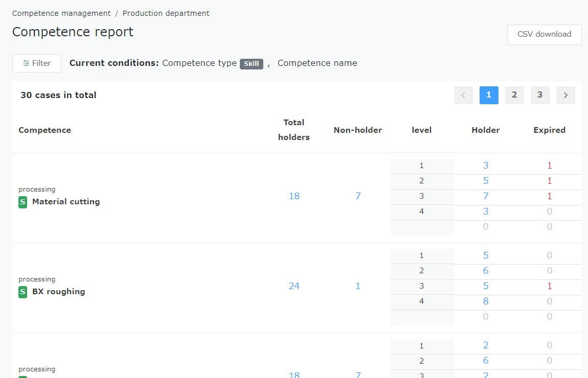Open Material cutting total holders 18
The image size is (588, 378).
[294, 196]
